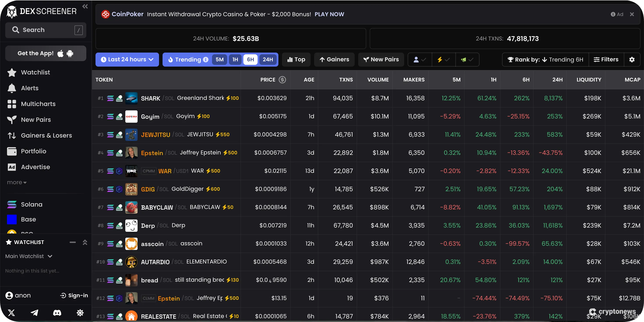
Task: Collapse sidebar with double chevron icon
Action: point(85,7)
